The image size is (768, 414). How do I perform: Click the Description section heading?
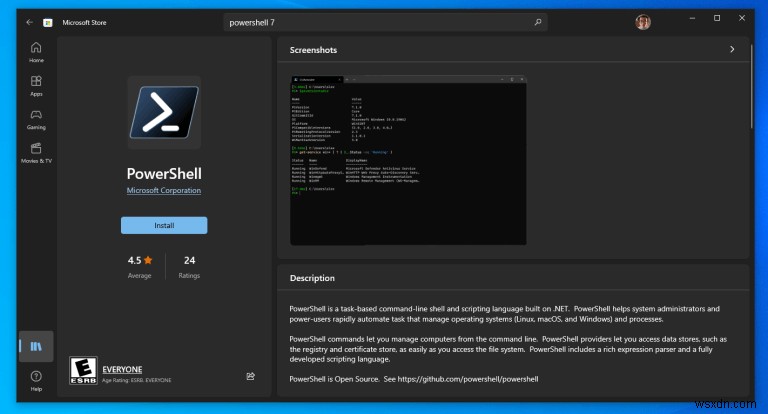[312, 278]
